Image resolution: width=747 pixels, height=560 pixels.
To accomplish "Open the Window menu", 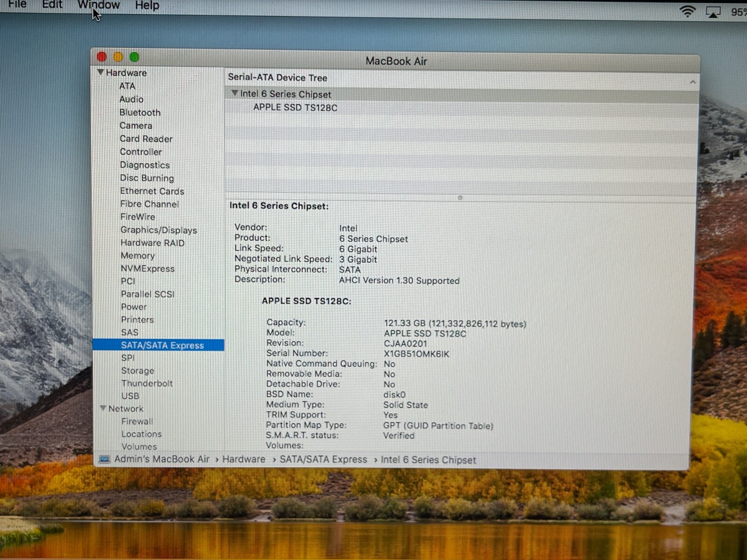I will coord(99,5).
